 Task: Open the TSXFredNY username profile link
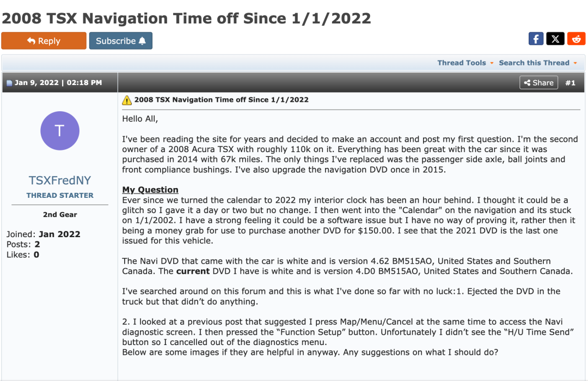60,180
